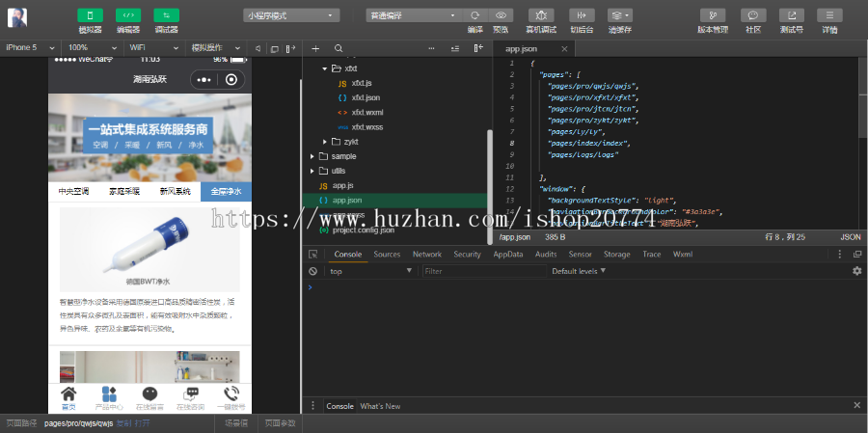Viewport: 868px width, 433px height.
Task: Open the iPhone 5 device dropdown
Action: [30, 47]
